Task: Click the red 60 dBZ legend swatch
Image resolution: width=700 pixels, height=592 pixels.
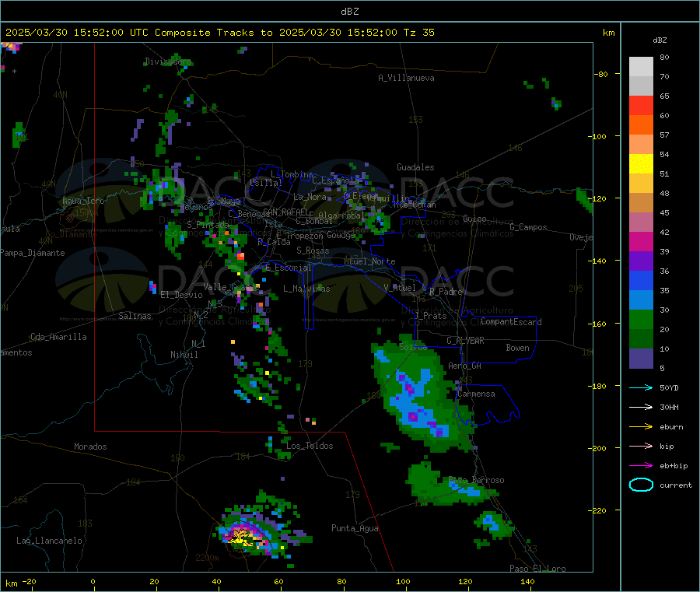Action: click(641, 105)
